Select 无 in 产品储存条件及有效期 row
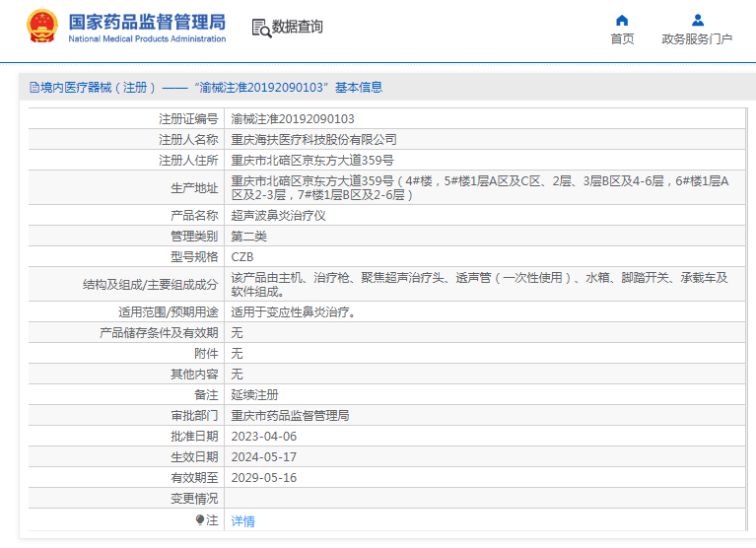Screen dimensions: 756x548 [x=237, y=332]
